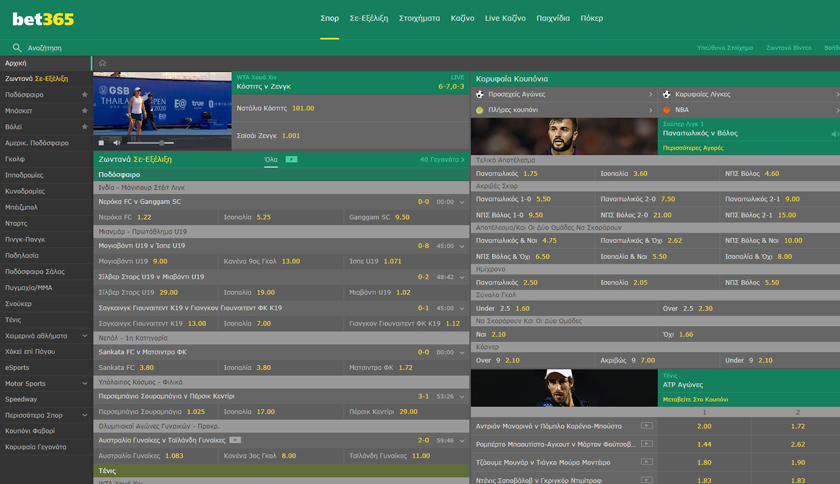
Task: Open the Σπορ top navigation tab
Action: click(x=329, y=18)
